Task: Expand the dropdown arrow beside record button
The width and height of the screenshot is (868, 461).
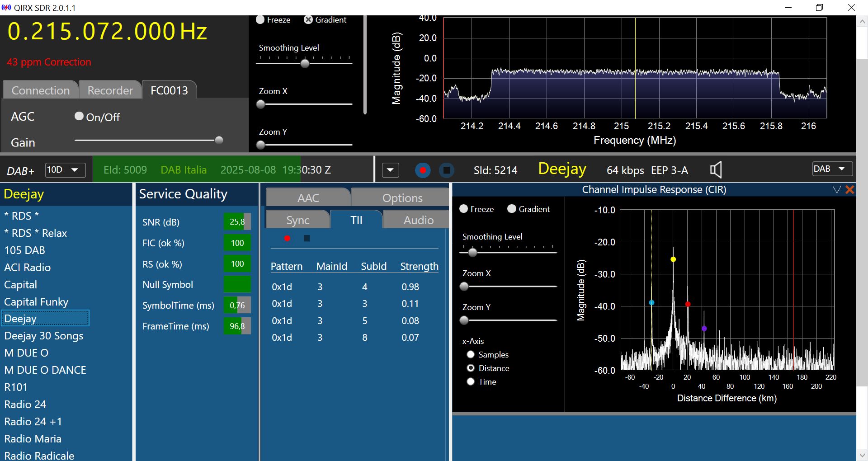Action: (391, 170)
